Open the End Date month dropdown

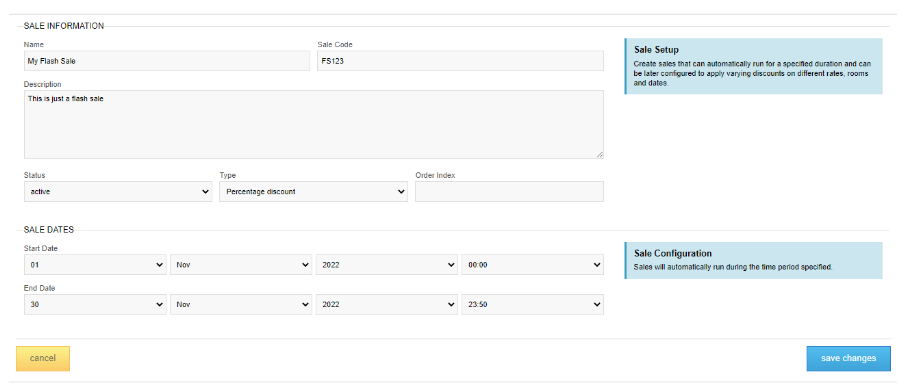pyautogui.click(x=241, y=304)
